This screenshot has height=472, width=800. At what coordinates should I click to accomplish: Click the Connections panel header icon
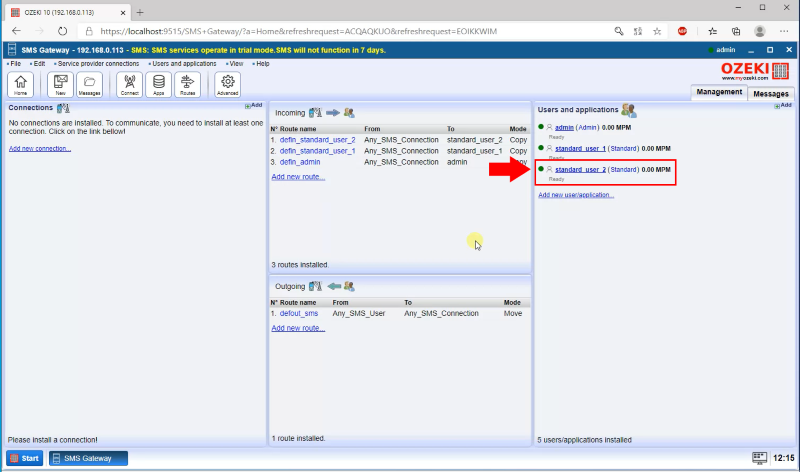63,108
